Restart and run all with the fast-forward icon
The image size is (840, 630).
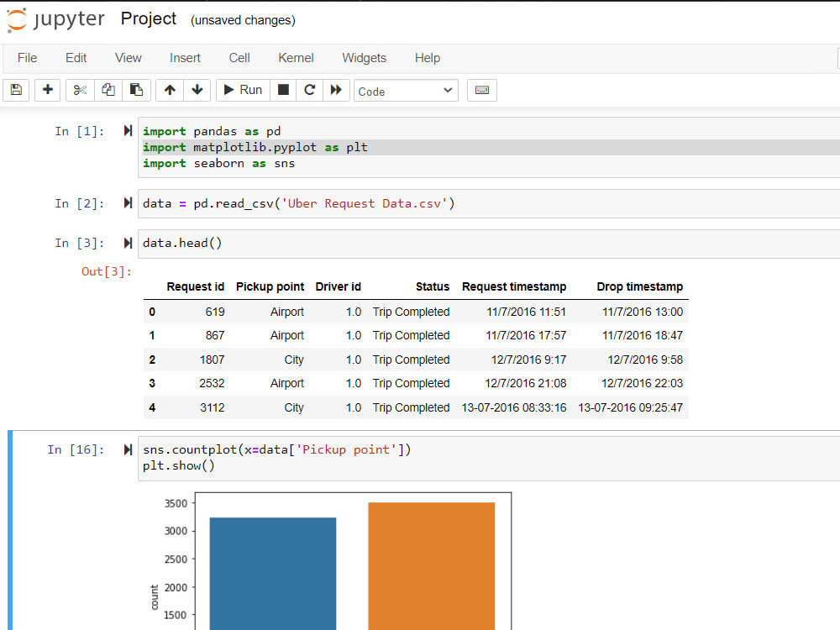coord(336,90)
